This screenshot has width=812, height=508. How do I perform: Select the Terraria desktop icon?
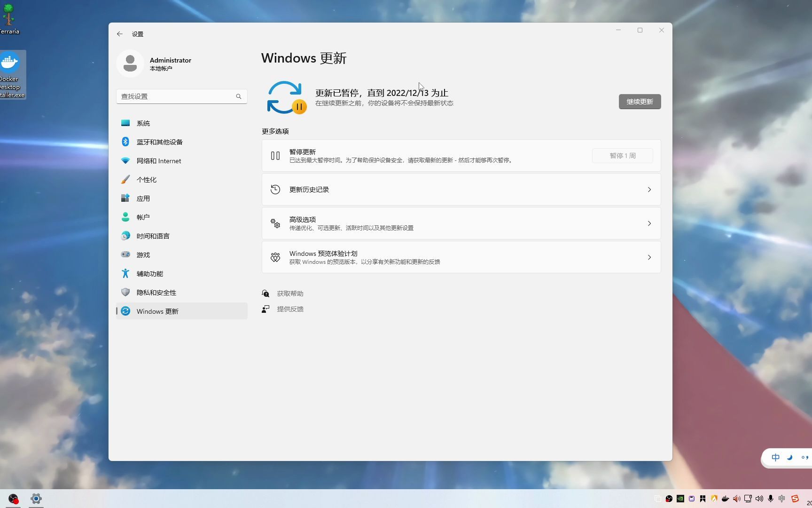9,19
